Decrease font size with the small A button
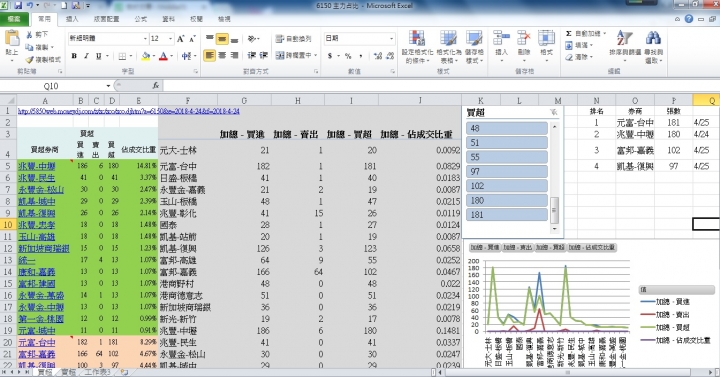 click(192, 39)
